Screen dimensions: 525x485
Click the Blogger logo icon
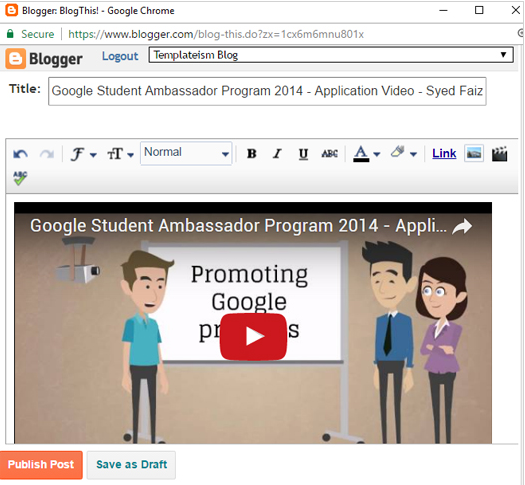tap(15, 59)
